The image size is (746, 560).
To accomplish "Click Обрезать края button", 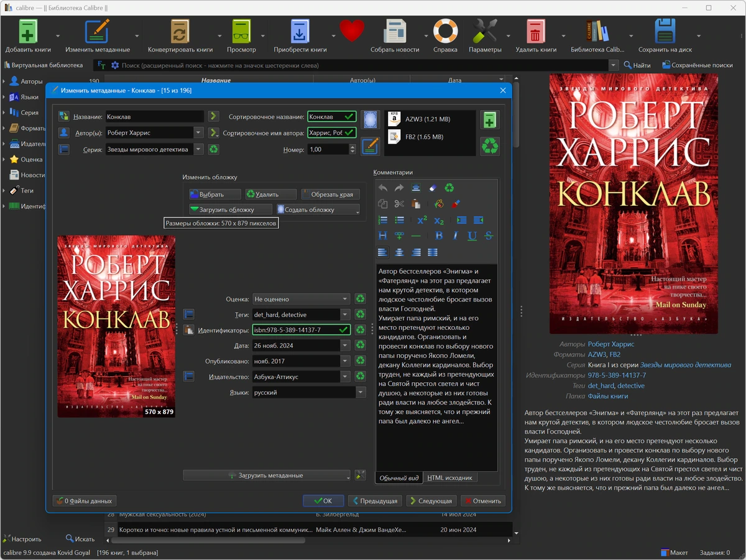I will coord(331,195).
